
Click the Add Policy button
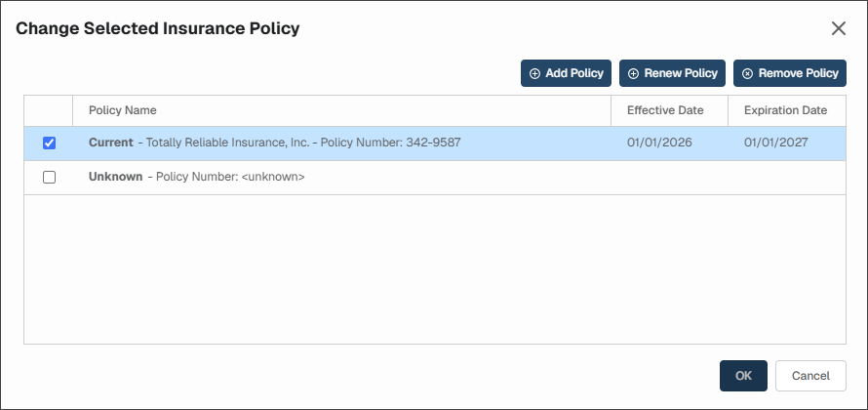click(x=566, y=73)
